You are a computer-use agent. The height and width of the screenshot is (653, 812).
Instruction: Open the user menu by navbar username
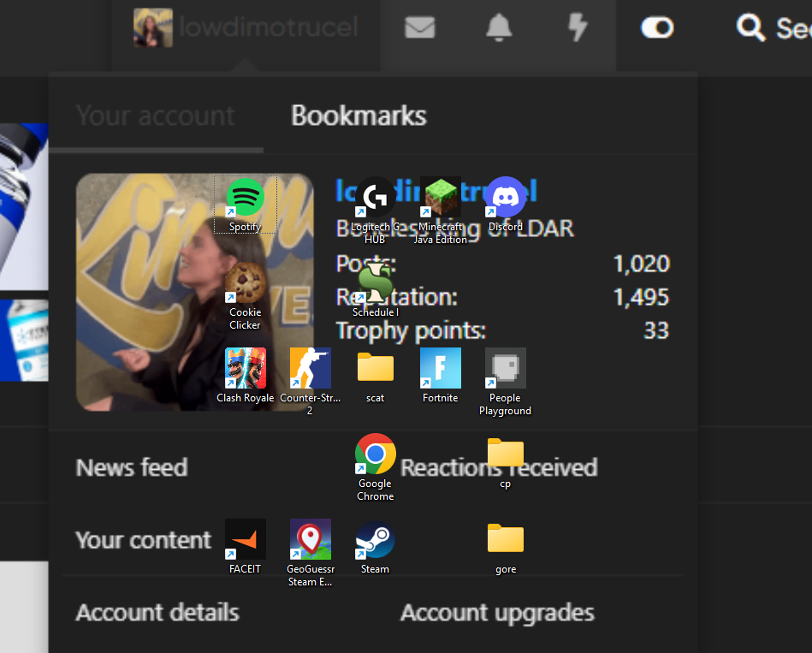(x=269, y=27)
